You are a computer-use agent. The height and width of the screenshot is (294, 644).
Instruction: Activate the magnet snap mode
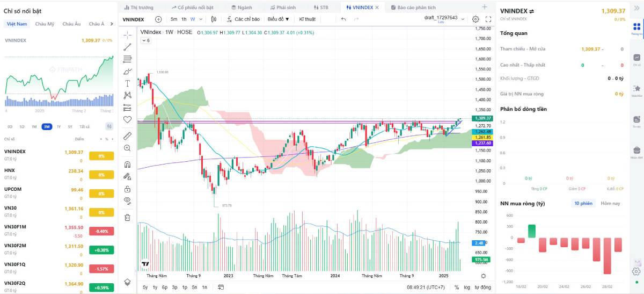(x=128, y=164)
